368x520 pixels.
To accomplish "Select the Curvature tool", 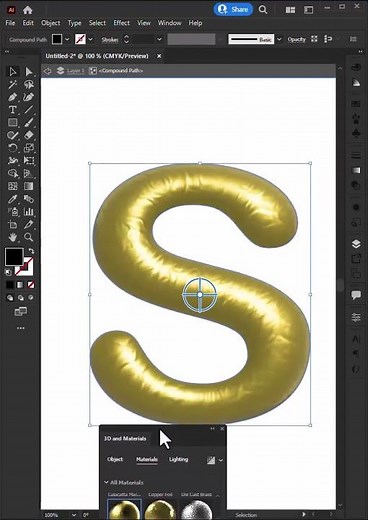I will [x=29, y=97].
